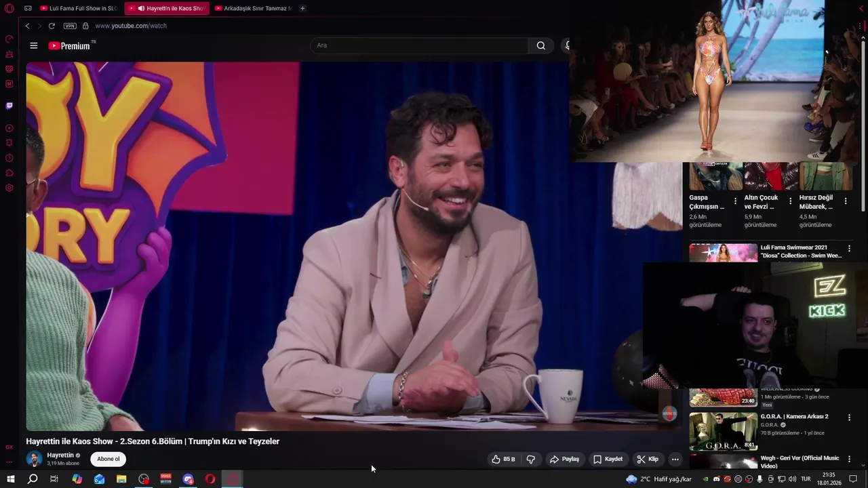Share video via Paylaş button

[x=564, y=459]
